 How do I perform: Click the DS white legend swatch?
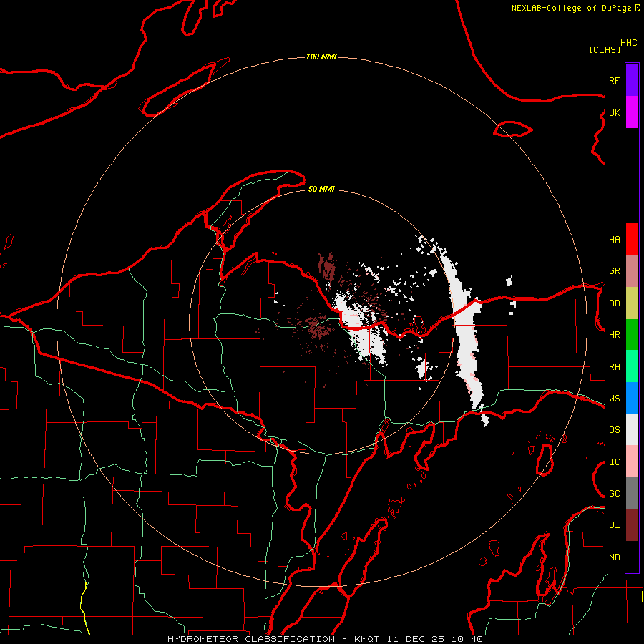[x=632, y=429]
